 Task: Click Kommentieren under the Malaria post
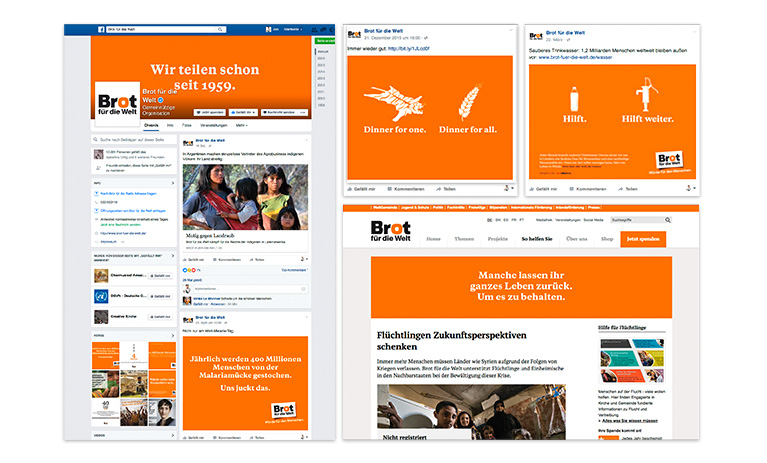point(226,438)
